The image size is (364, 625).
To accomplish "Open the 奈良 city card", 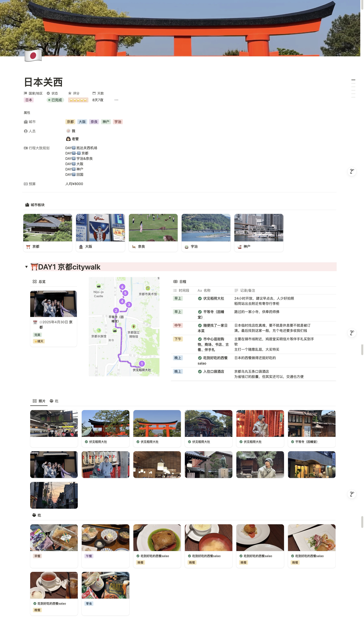I will coord(153,233).
